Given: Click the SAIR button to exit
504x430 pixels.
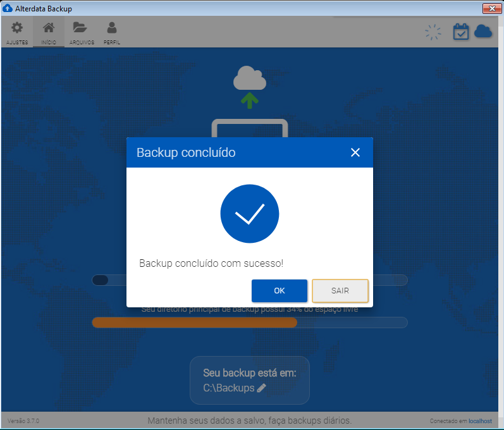Looking at the screenshot, I should 340,291.
